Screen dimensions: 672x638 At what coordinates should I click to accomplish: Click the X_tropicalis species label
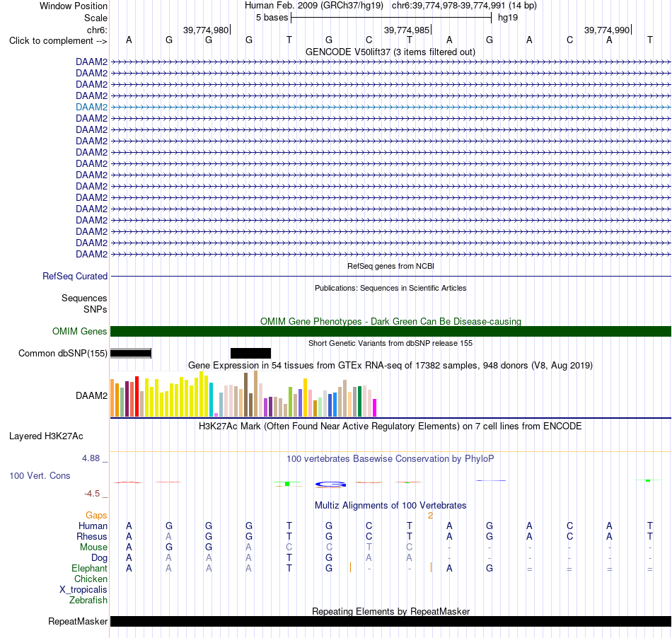(x=83, y=590)
